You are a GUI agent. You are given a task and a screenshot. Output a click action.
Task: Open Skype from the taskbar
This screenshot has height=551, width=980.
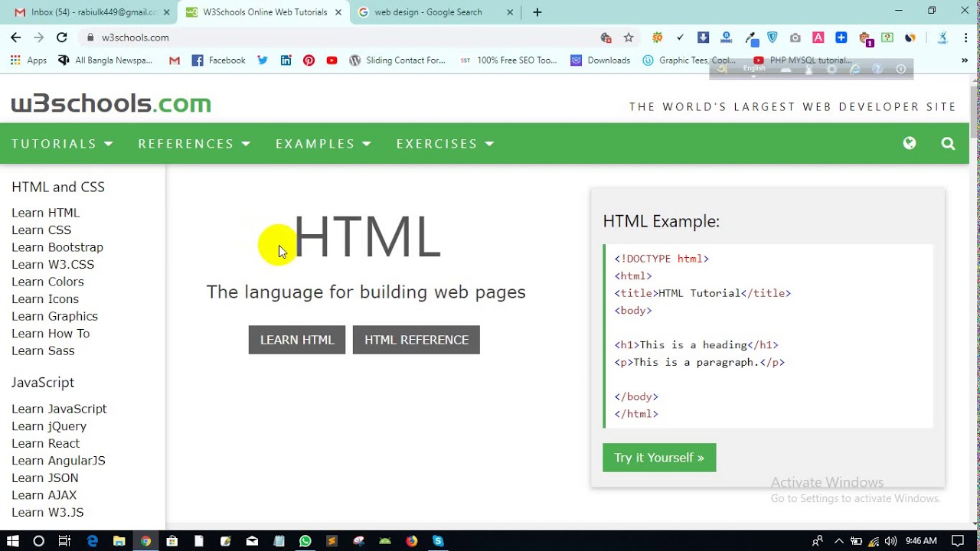[x=438, y=541]
